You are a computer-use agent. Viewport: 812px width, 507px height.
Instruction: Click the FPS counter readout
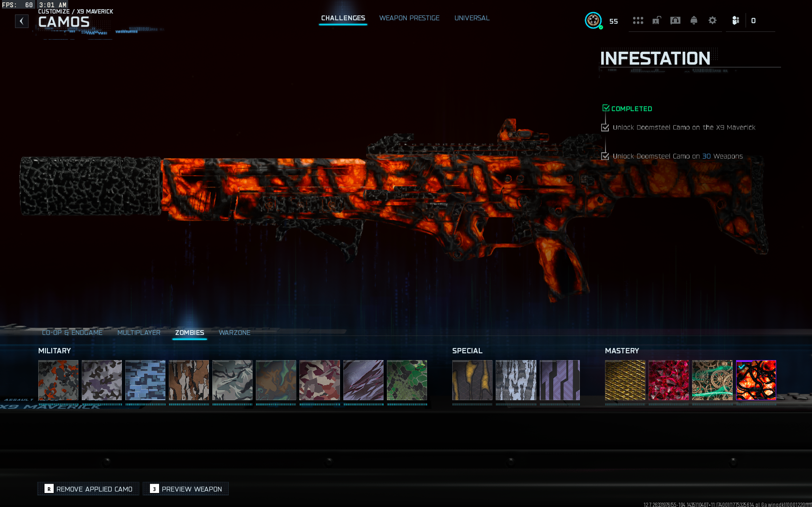17,4
